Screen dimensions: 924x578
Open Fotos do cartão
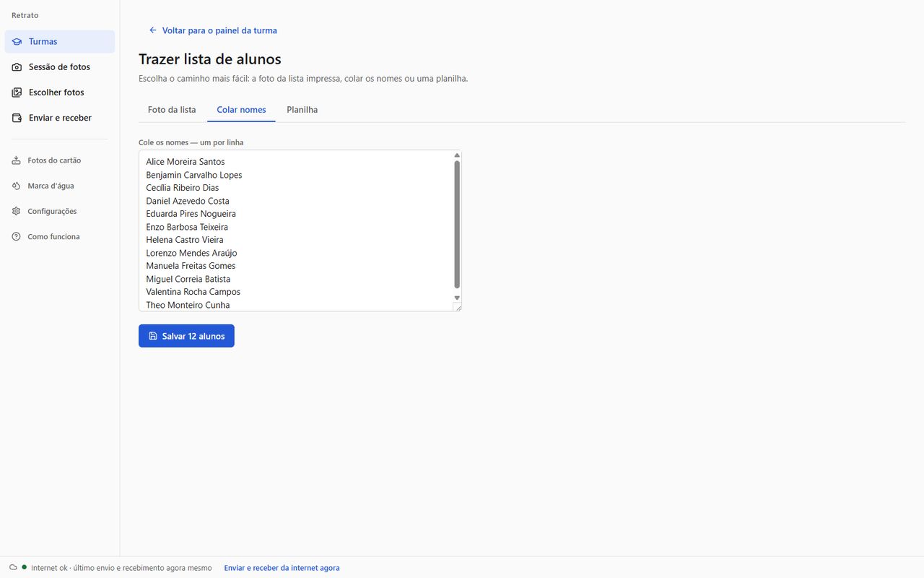(60, 160)
